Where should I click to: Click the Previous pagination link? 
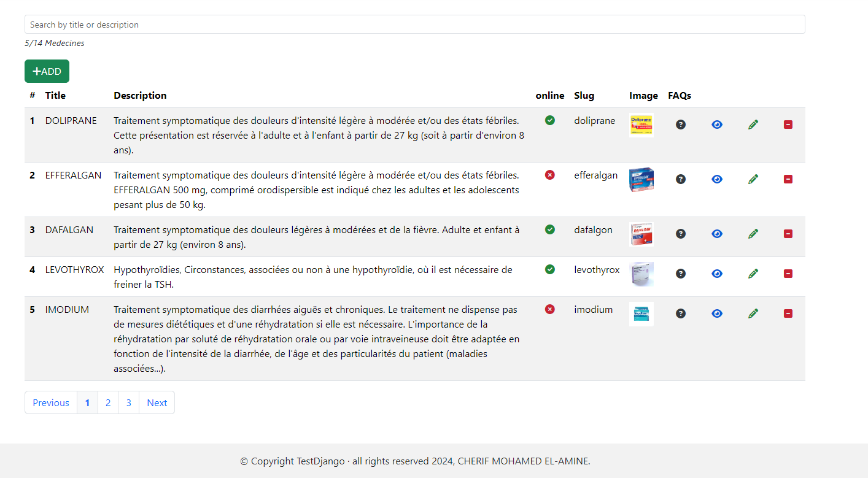[51, 402]
